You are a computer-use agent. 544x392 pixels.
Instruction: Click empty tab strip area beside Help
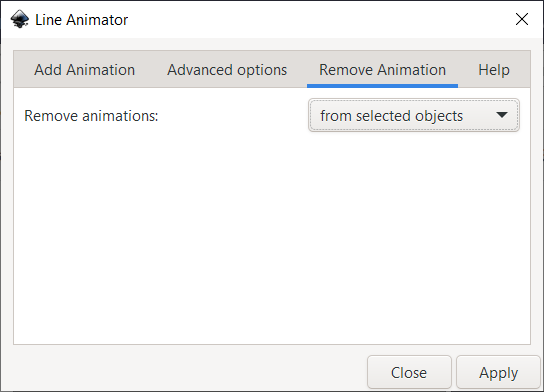click(526, 69)
